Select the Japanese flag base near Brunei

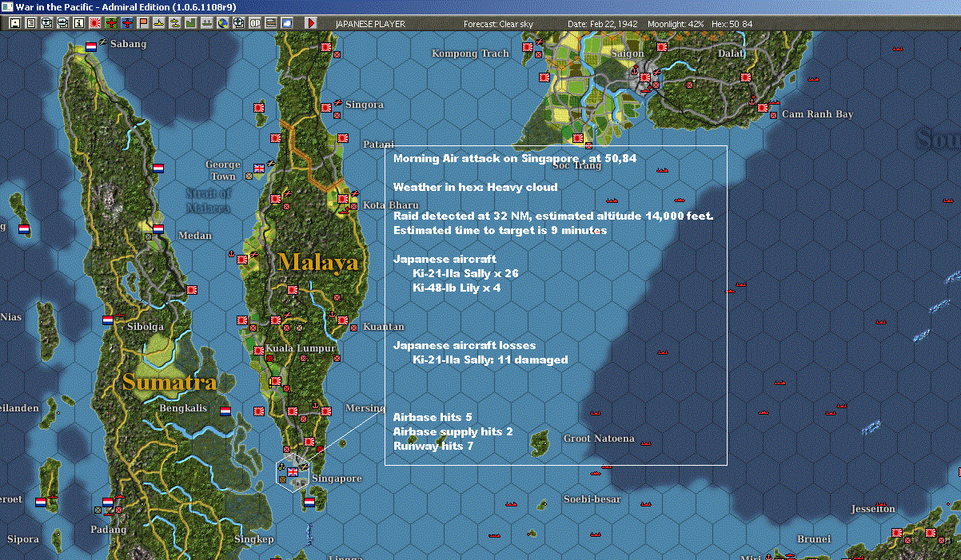[x=898, y=533]
